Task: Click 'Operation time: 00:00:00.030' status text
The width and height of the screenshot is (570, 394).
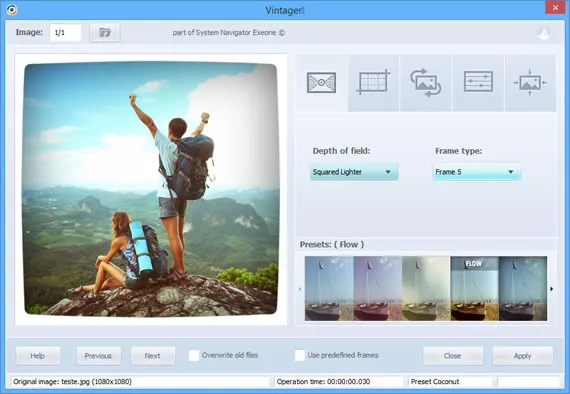Action: click(323, 382)
